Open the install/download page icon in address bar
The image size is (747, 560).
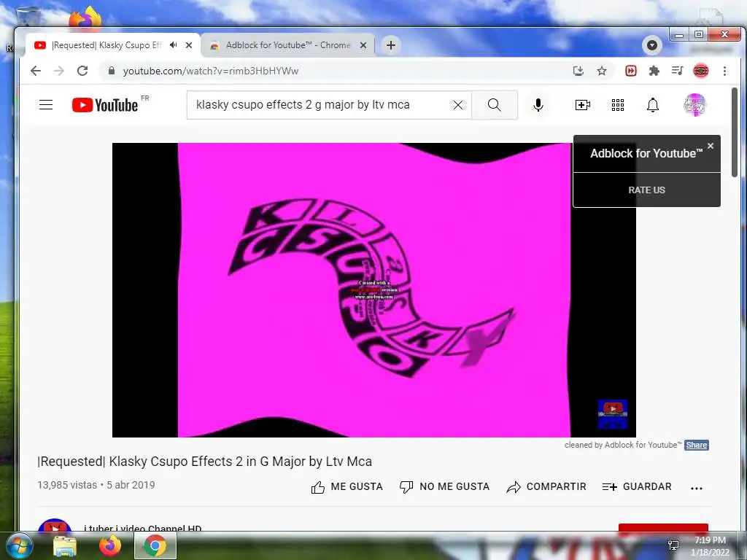click(x=578, y=71)
